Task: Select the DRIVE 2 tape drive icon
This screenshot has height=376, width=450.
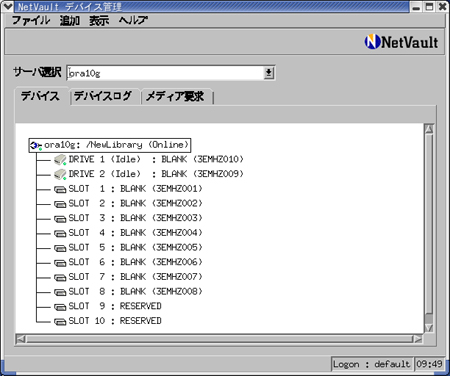Action: pos(60,174)
